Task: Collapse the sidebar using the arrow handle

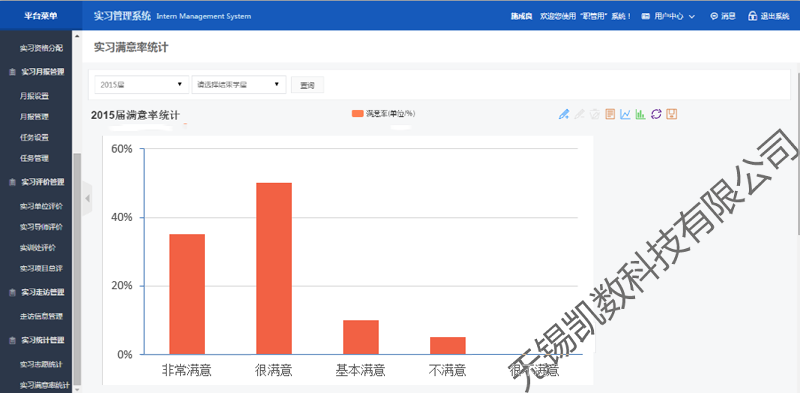Action: tap(87, 198)
